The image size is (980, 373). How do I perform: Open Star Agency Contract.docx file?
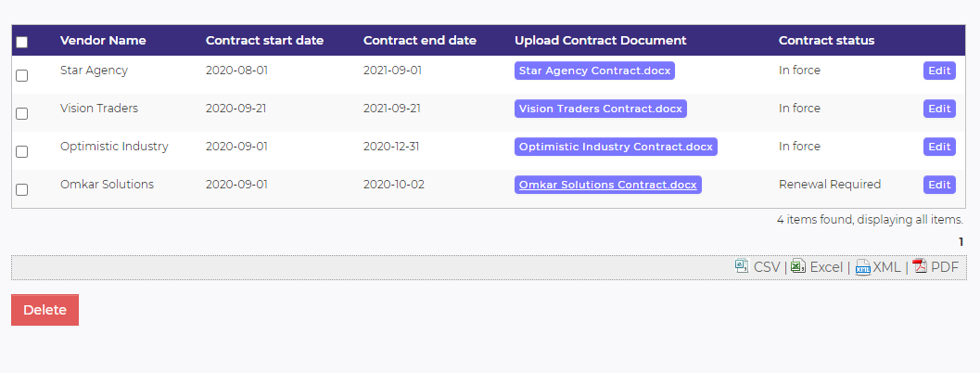pos(594,71)
